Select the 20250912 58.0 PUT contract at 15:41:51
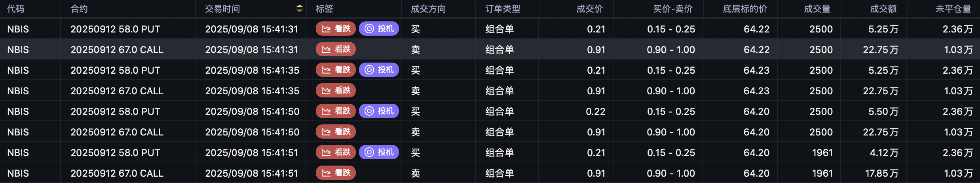Viewport: 980px width, 183px height. coord(116,152)
